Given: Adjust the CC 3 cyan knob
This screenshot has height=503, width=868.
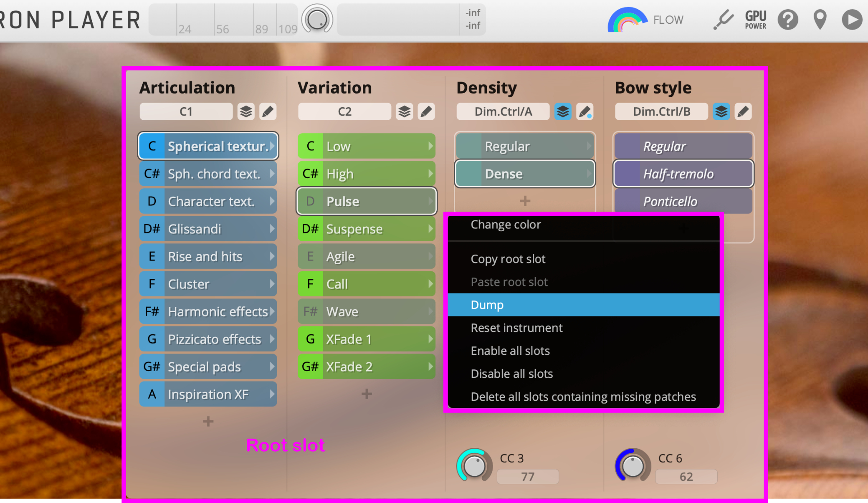Looking at the screenshot, I should point(474,466).
